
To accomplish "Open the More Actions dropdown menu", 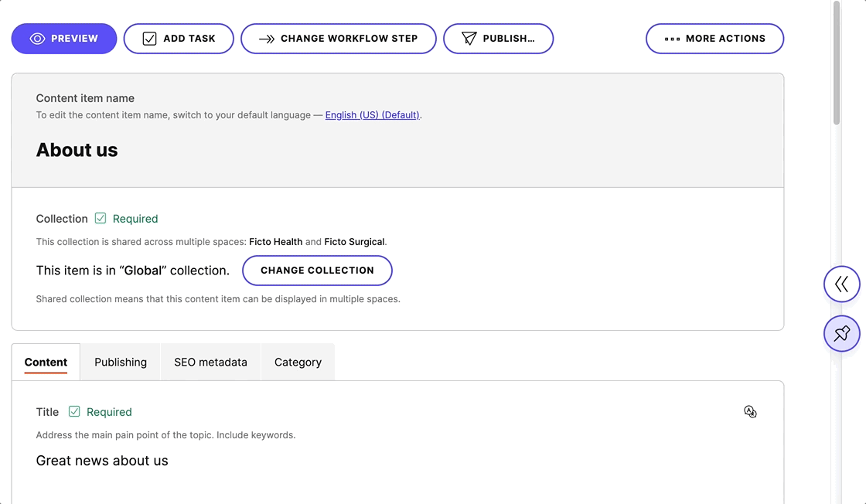I will coord(714,39).
